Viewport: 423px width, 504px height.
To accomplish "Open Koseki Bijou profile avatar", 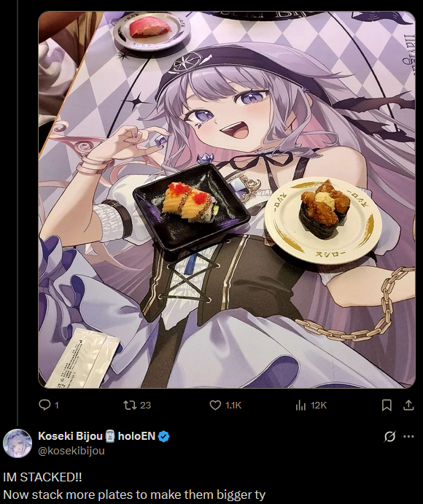I will (x=18, y=443).
